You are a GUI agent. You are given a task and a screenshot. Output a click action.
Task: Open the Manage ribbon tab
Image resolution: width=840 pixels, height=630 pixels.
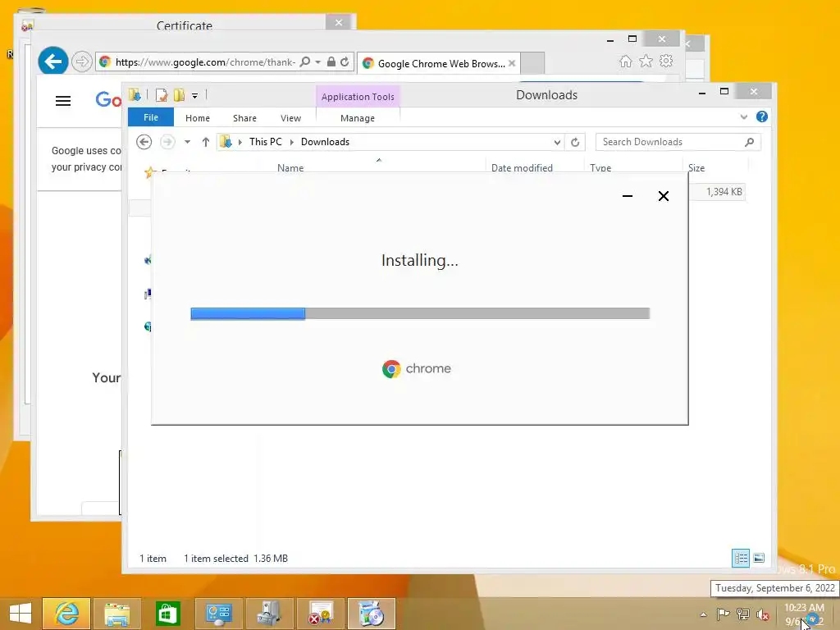tap(358, 118)
